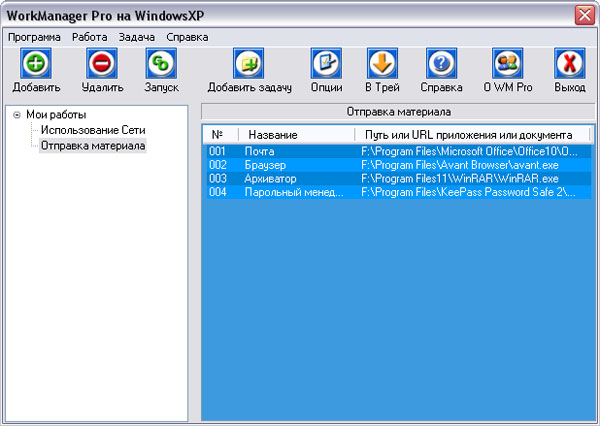The height and width of the screenshot is (426, 600).
Task: Exit using the Выход toolbar icon
Action: click(570, 63)
